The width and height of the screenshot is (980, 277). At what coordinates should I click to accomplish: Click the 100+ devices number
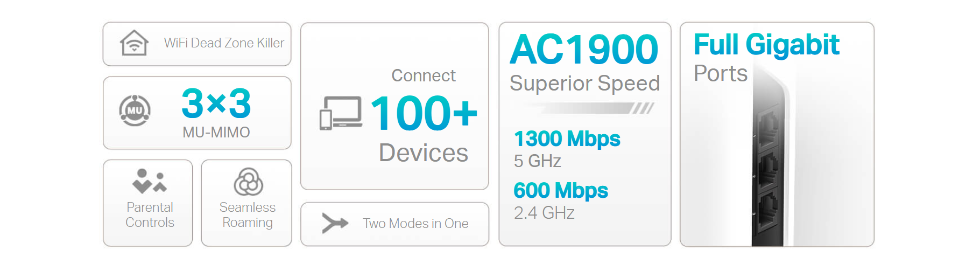(424, 114)
